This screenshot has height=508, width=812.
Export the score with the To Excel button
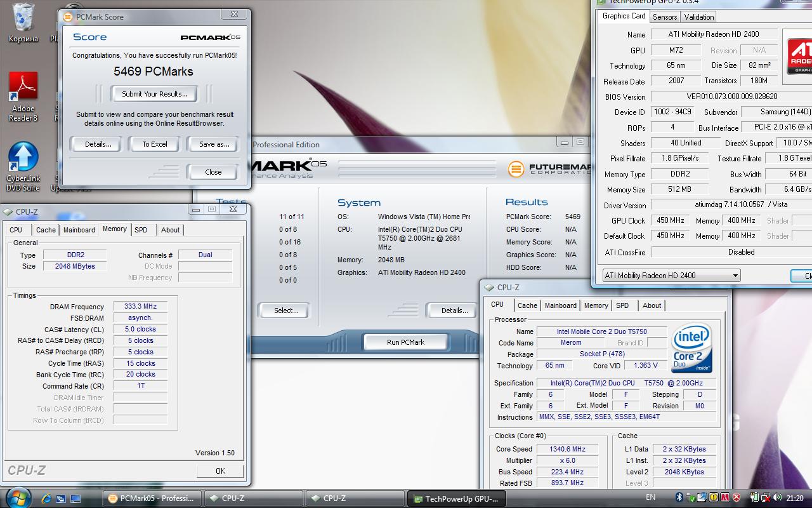point(155,144)
